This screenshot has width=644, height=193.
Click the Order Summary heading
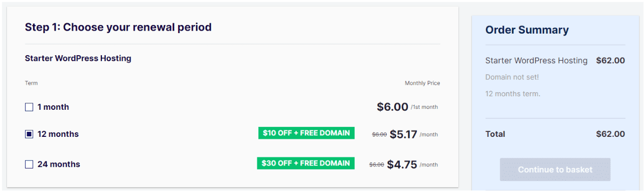coord(527,30)
